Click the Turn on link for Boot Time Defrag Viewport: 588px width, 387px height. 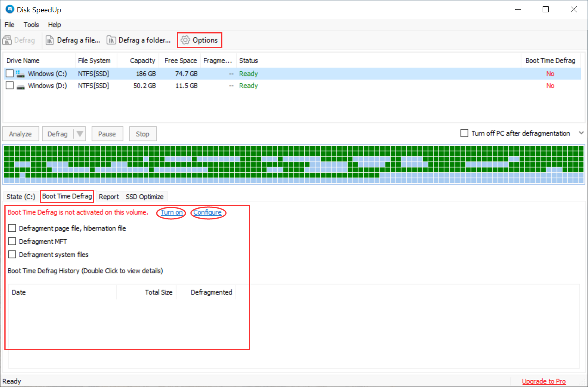[171, 213]
